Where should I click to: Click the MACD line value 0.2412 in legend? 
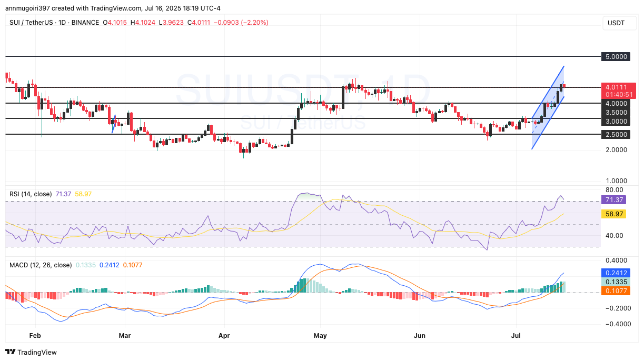(109, 265)
